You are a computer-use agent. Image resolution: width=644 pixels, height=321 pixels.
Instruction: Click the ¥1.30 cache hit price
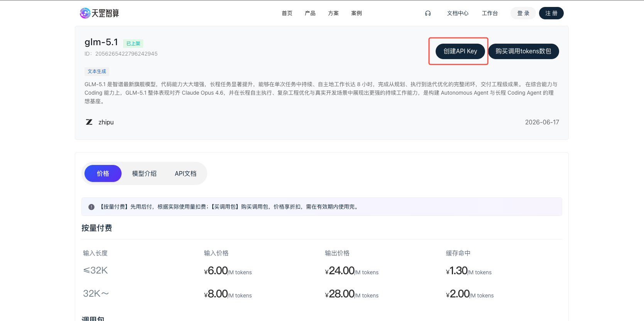[469, 271]
